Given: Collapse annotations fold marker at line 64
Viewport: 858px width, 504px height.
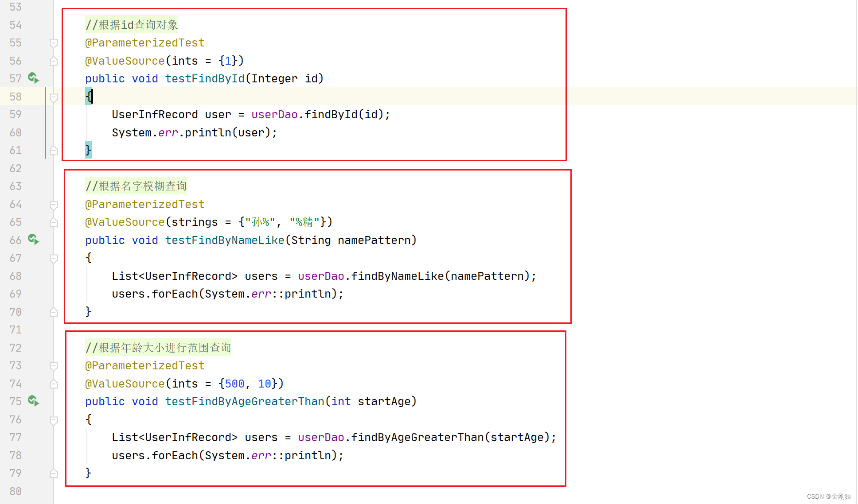Looking at the screenshot, I should (54, 205).
